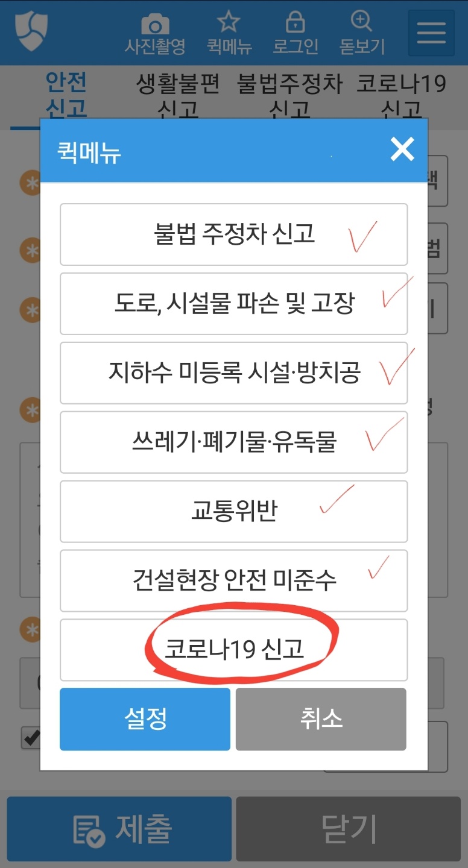
Task: Select the 교통위반 option
Action: 234,512
